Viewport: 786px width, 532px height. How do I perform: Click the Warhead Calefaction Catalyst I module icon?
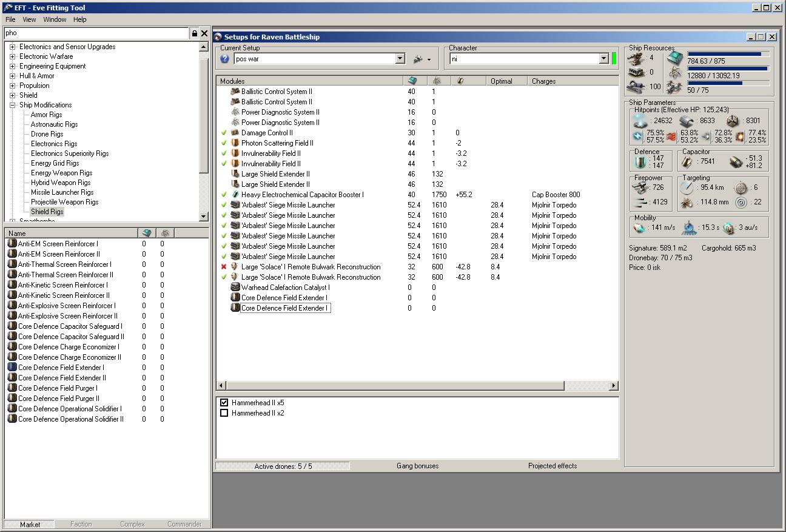(x=235, y=288)
